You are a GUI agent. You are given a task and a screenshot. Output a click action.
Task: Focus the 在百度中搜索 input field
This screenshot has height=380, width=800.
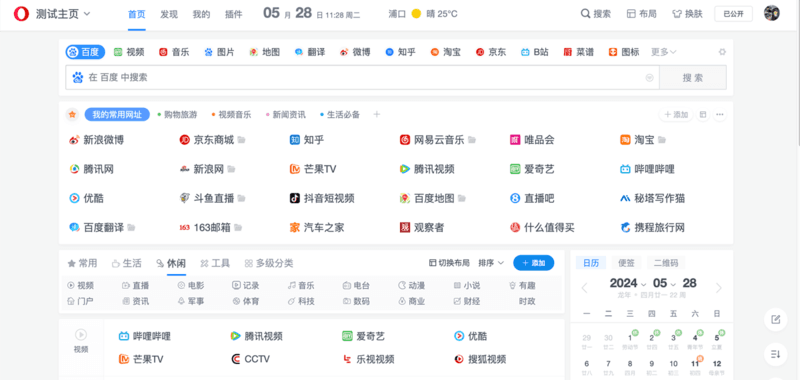pyautogui.click(x=362, y=78)
